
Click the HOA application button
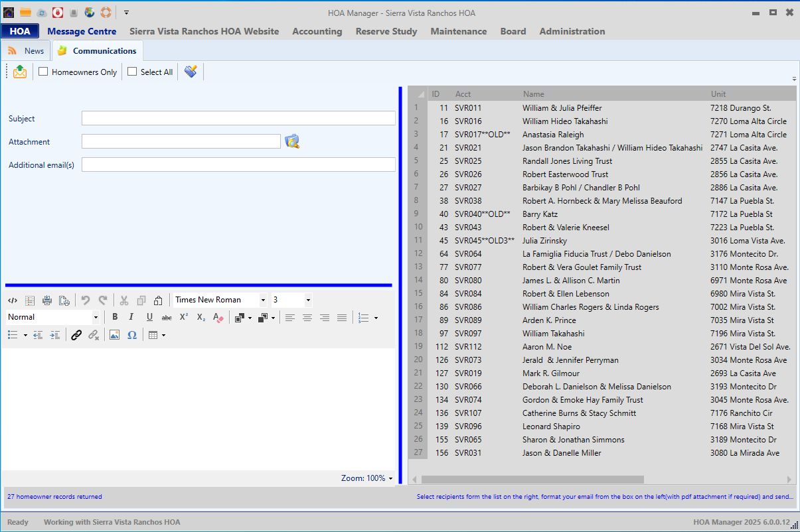pos(20,31)
